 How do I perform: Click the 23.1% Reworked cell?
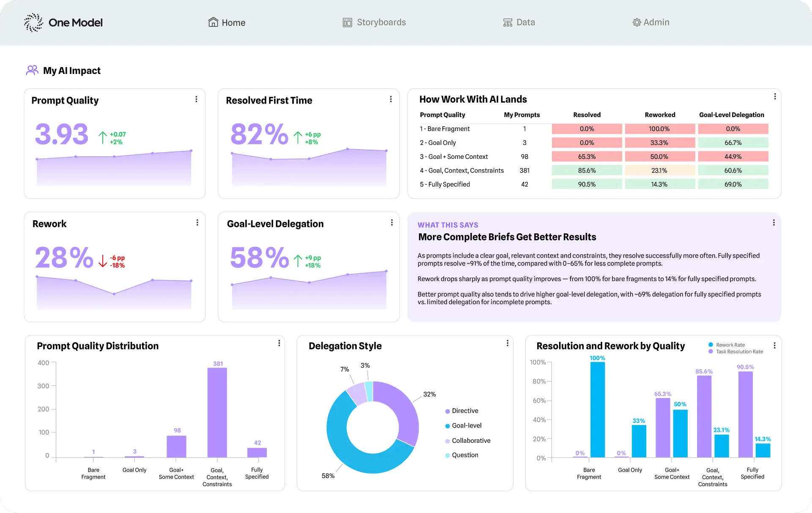pyautogui.click(x=660, y=170)
